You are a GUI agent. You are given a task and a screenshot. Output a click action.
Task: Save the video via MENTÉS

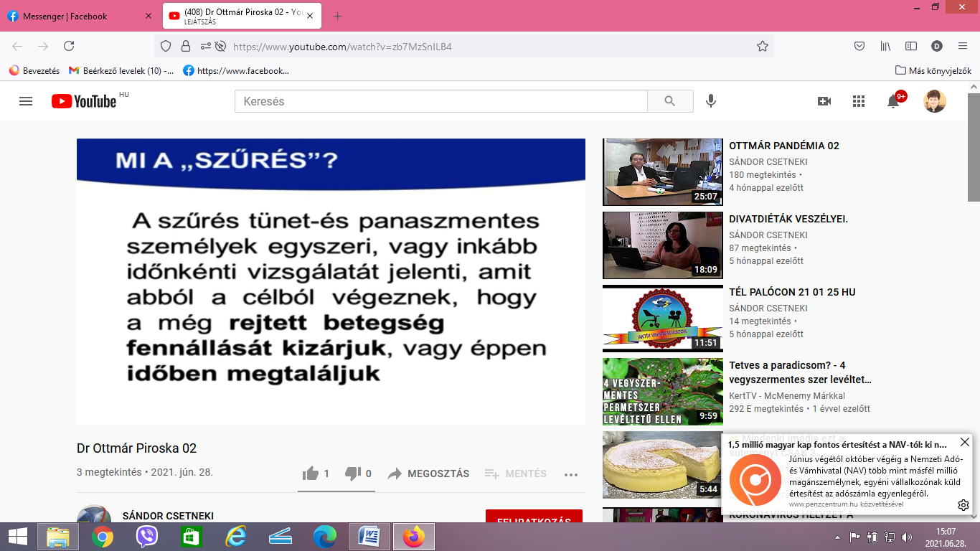(x=515, y=474)
